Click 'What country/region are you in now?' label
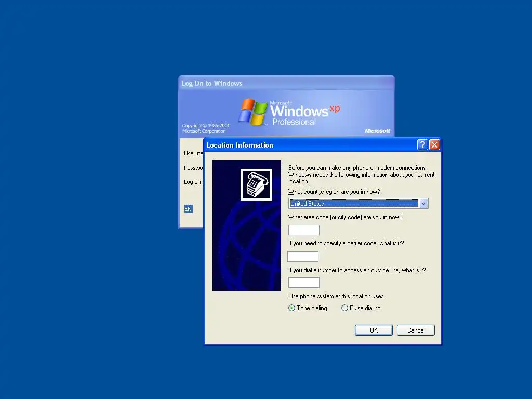This screenshot has width=532, height=399. (334, 192)
